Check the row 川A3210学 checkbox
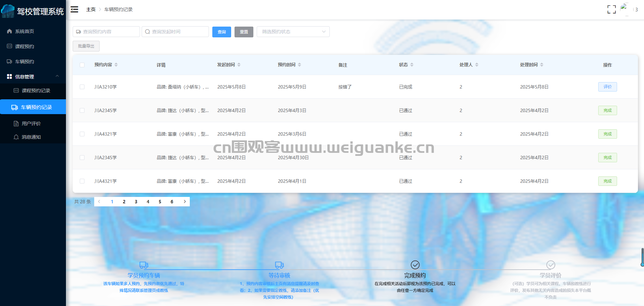The width and height of the screenshot is (644, 306). click(x=82, y=87)
